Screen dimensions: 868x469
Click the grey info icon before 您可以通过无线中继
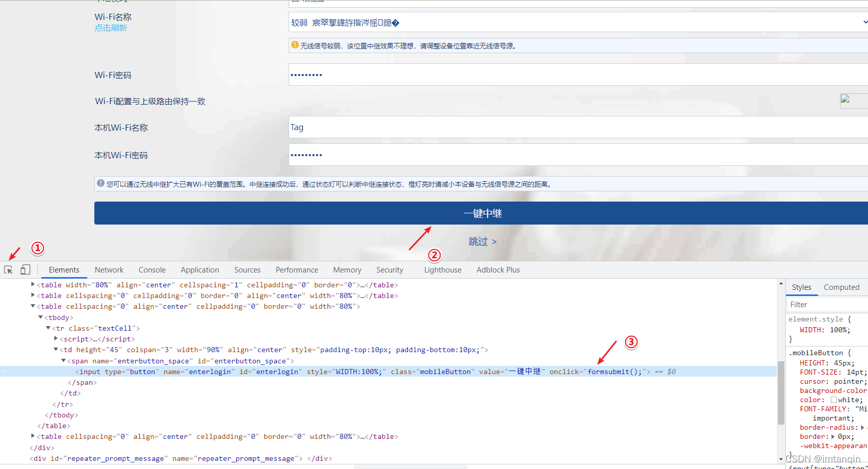pyautogui.click(x=100, y=183)
